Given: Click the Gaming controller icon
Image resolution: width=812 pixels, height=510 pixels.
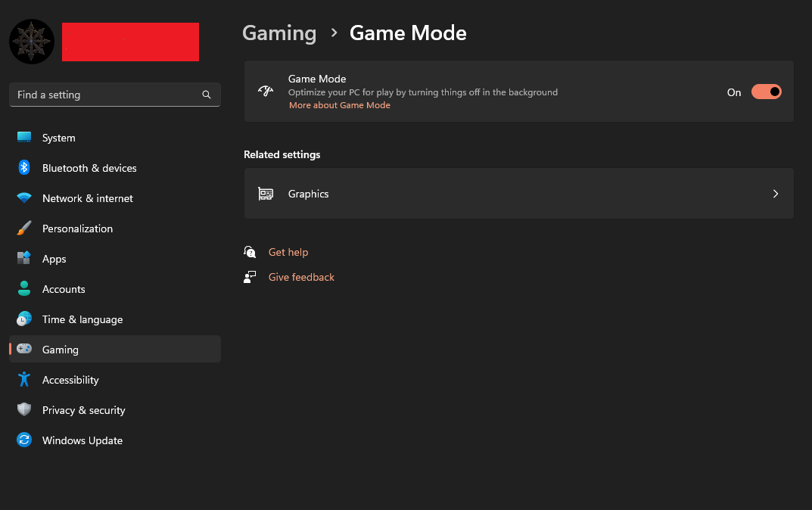Looking at the screenshot, I should click(23, 349).
